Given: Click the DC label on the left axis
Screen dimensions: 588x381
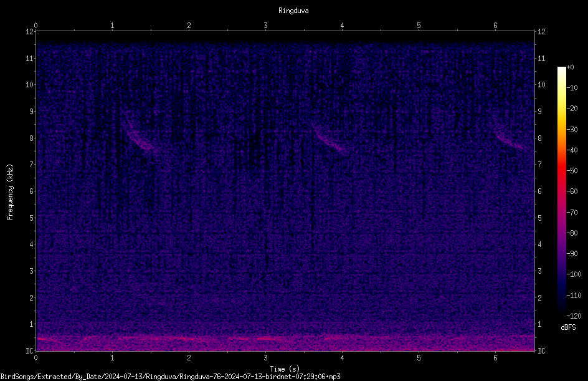Looking at the screenshot, I should 29,351.
